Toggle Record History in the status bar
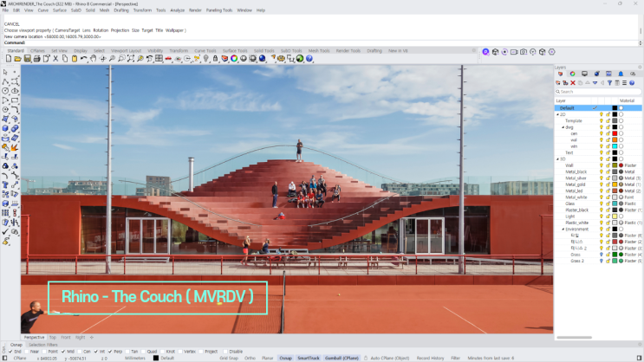This screenshot has width=644, height=362. (430, 358)
